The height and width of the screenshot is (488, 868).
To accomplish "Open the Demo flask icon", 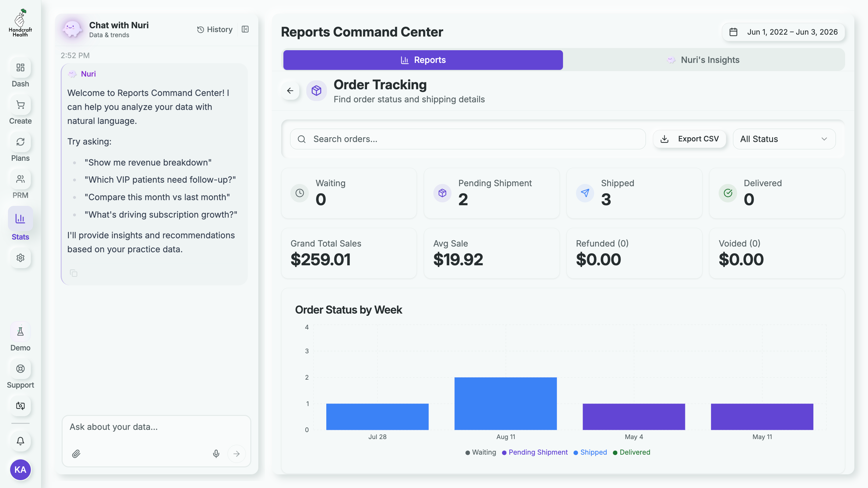I will tap(20, 332).
